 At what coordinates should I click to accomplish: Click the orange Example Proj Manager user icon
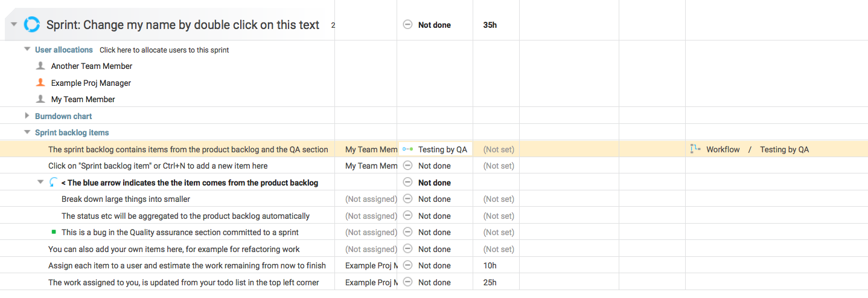coord(40,83)
